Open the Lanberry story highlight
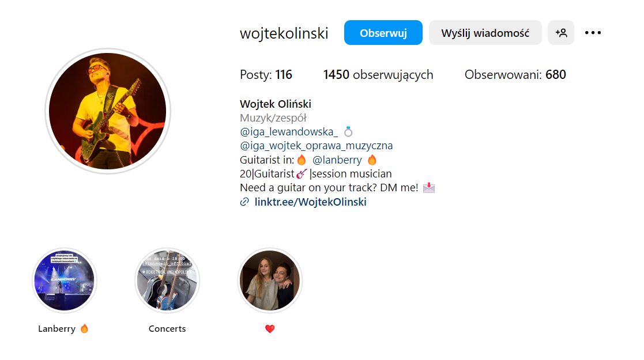The image size is (644, 360). tap(65, 281)
